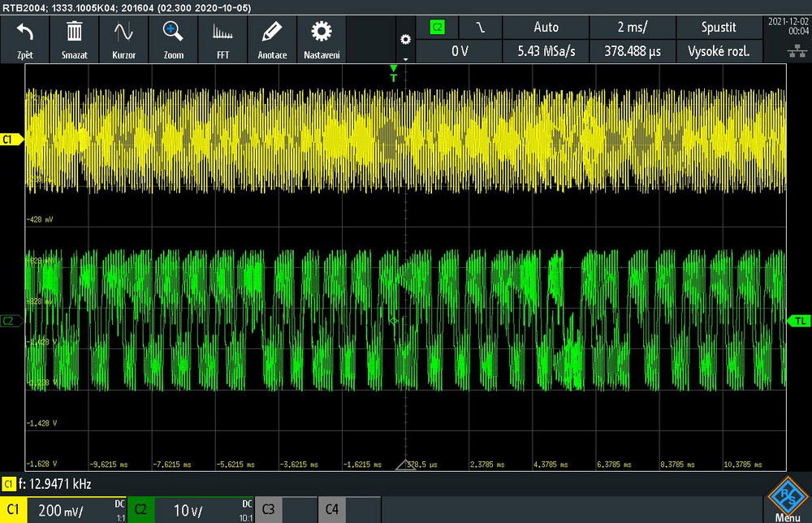Set the 0 V trigger level
The width and height of the screenshot is (812, 523).
[x=460, y=51]
